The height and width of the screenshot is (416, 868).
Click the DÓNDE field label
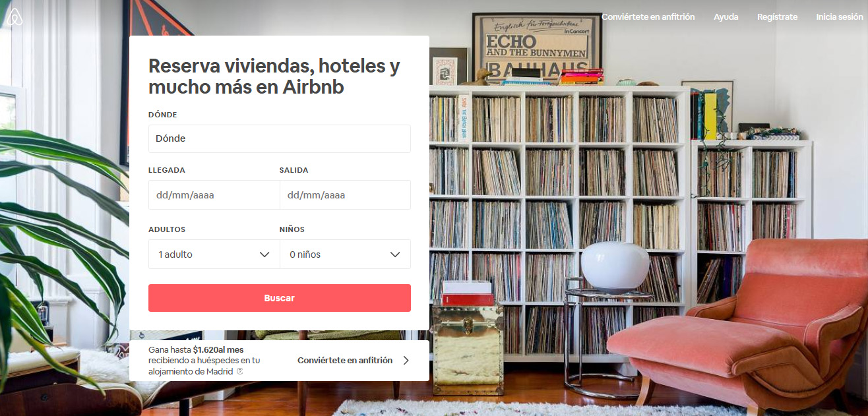coord(163,115)
